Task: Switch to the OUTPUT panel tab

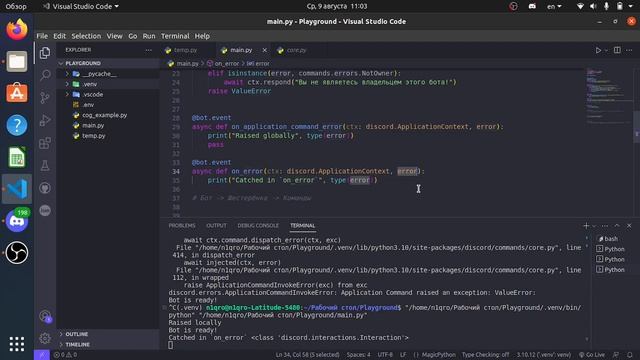Action: (216, 226)
